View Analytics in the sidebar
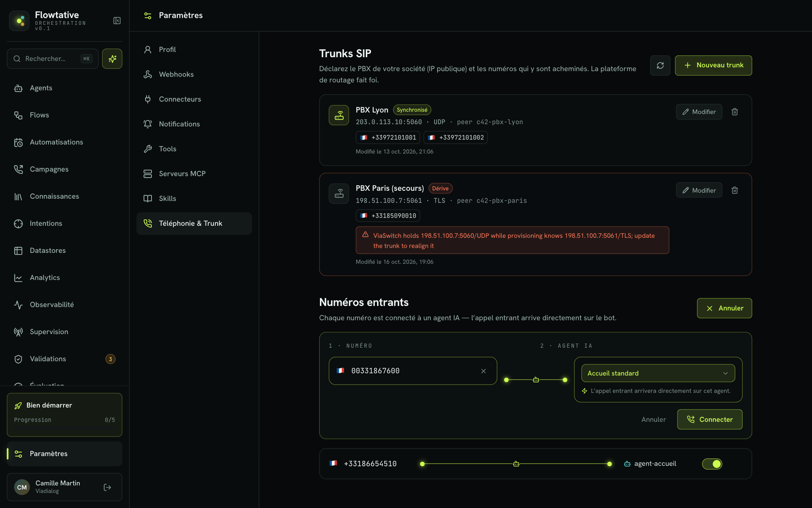 (65, 278)
